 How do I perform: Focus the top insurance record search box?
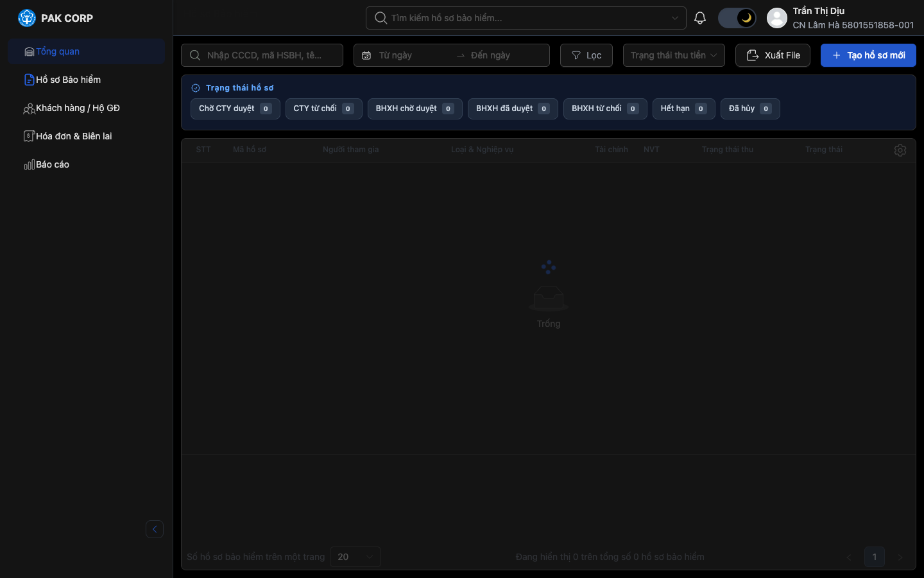[526, 18]
